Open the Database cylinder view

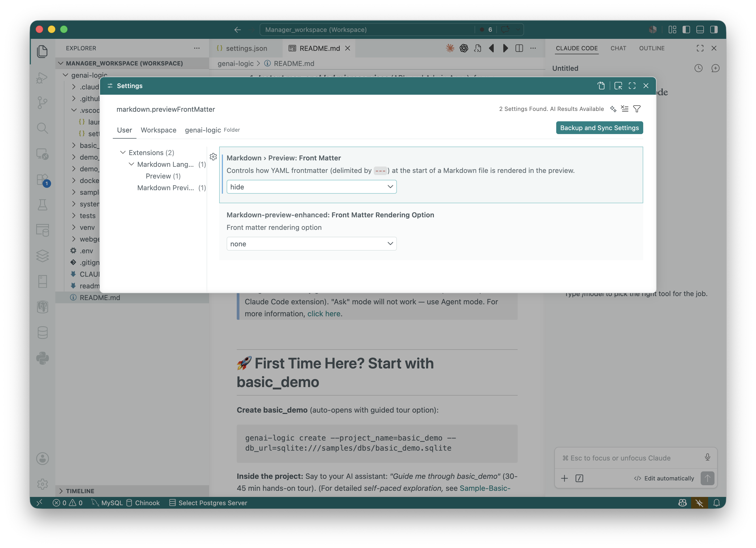[42, 332]
